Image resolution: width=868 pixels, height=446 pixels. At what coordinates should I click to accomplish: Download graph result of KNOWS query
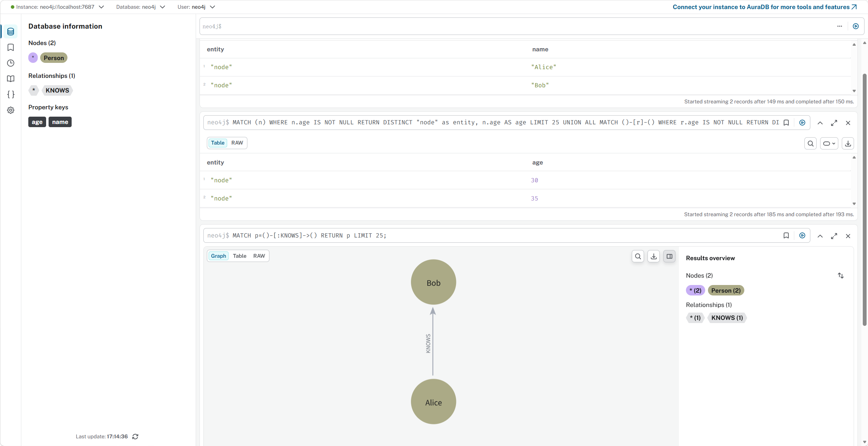(x=653, y=256)
